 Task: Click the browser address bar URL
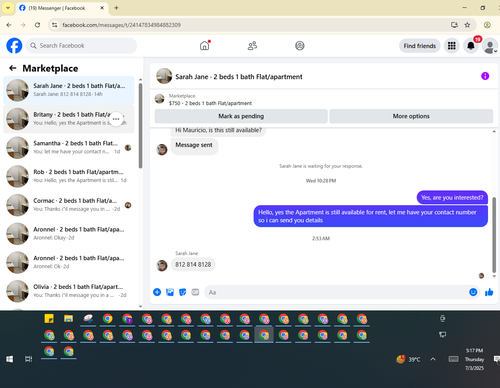pos(121,25)
